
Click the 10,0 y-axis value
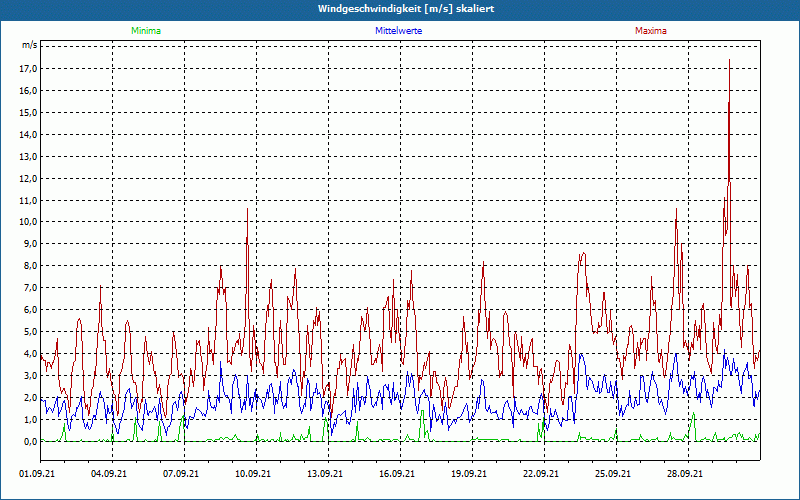coord(29,221)
